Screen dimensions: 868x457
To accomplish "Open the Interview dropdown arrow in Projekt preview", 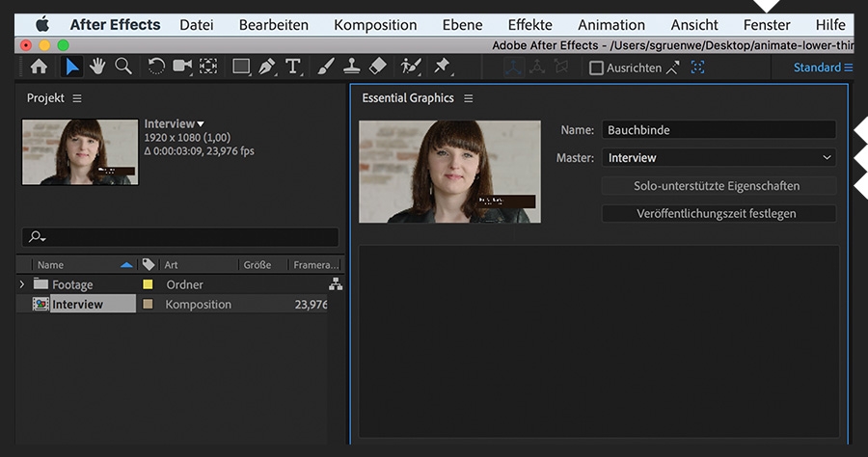I will [201, 124].
